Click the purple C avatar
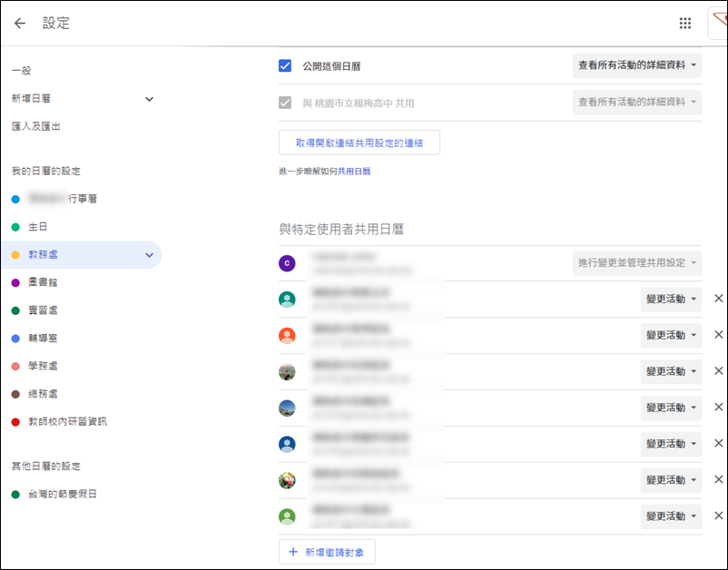728x570 pixels. click(x=287, y=263)
